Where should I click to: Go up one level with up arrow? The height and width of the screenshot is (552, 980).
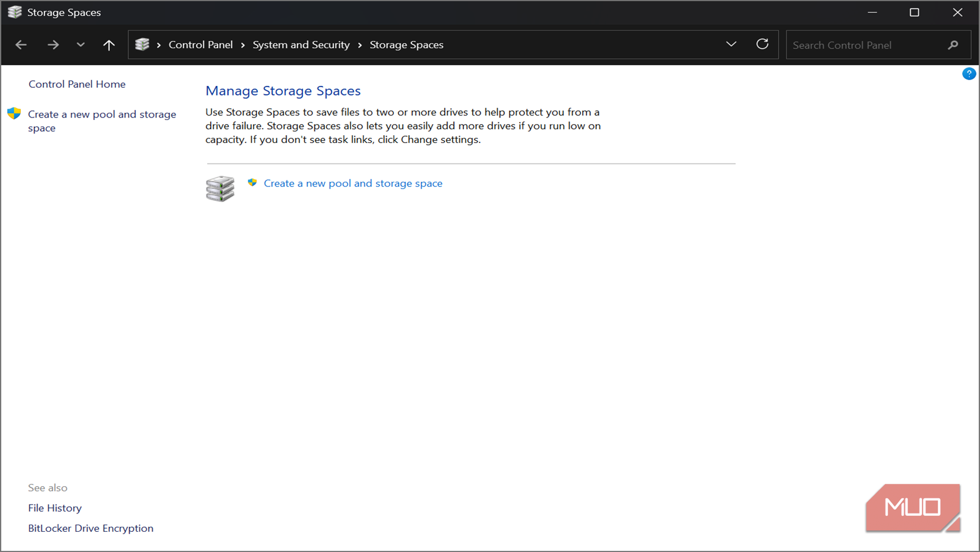click(109, 45)
